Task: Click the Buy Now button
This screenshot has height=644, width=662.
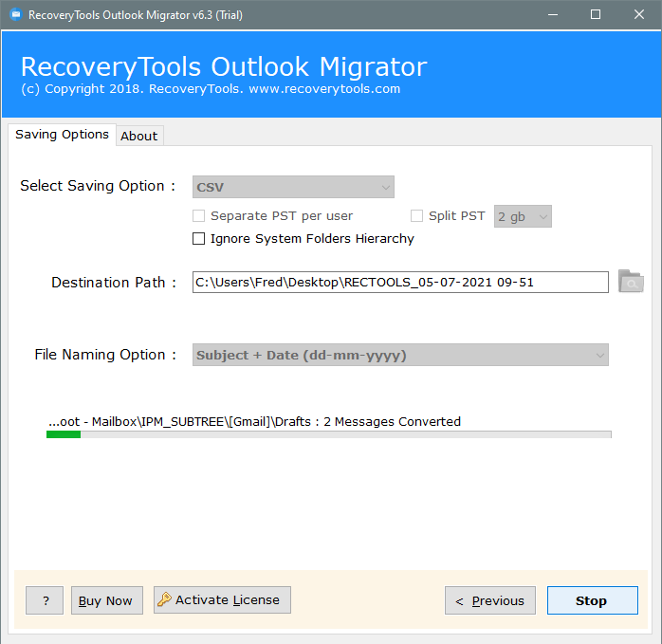Action: [x=107, y=600]
